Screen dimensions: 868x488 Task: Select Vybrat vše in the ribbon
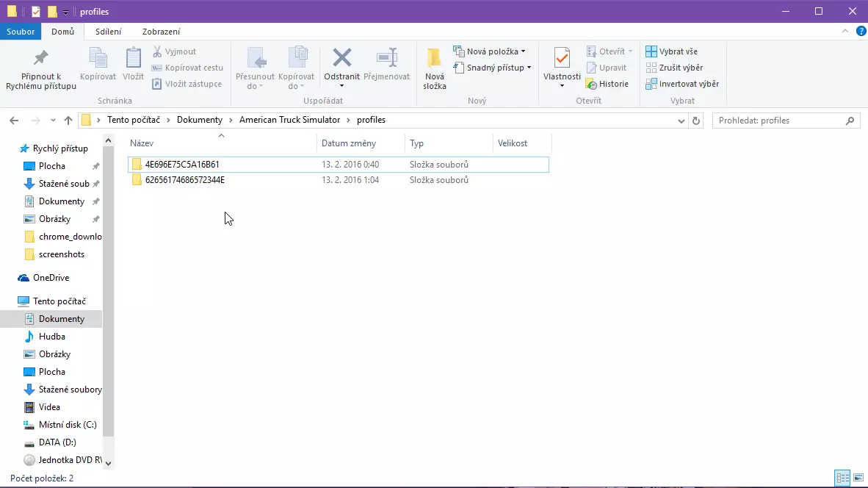pyautogui.click(x=672, y=51)
